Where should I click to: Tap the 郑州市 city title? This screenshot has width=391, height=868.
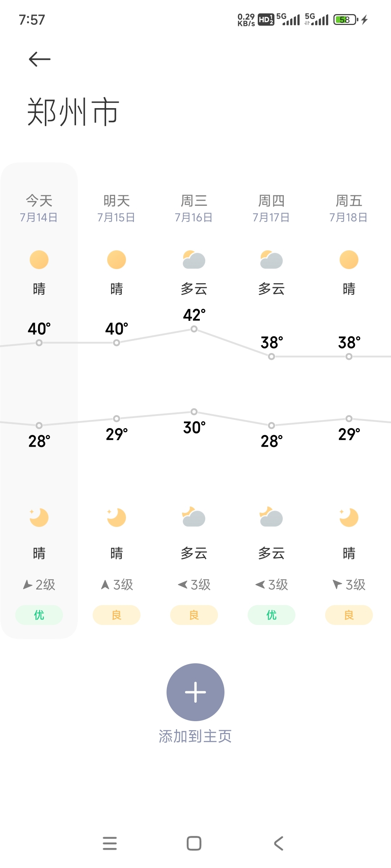pyautogui.click(x=73, y=112)
